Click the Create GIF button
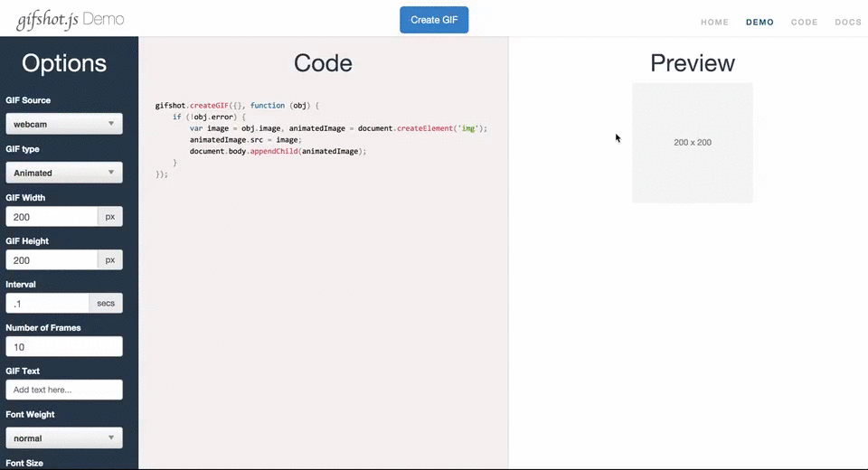Screen dimensions: 868x470 [434, 20]
